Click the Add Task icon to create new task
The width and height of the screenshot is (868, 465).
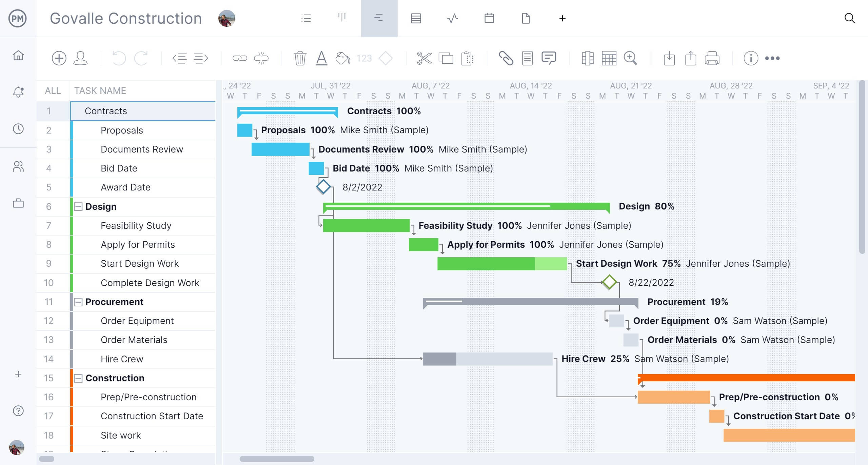tap(58, 57)
